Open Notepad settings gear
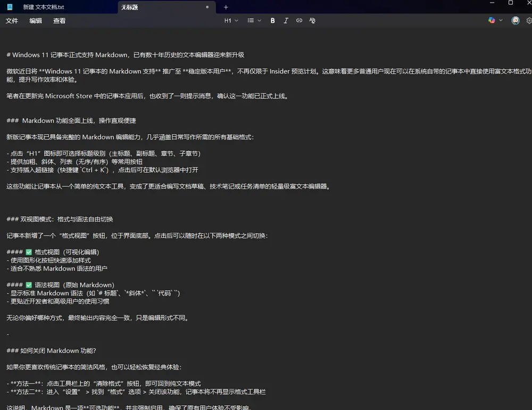The image size is (532, 410). (529, 20)
